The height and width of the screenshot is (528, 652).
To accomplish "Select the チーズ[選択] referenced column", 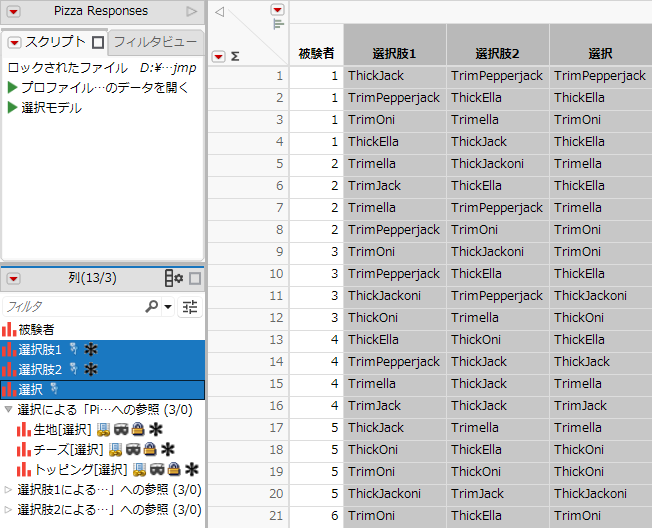I will pos(69,449).
